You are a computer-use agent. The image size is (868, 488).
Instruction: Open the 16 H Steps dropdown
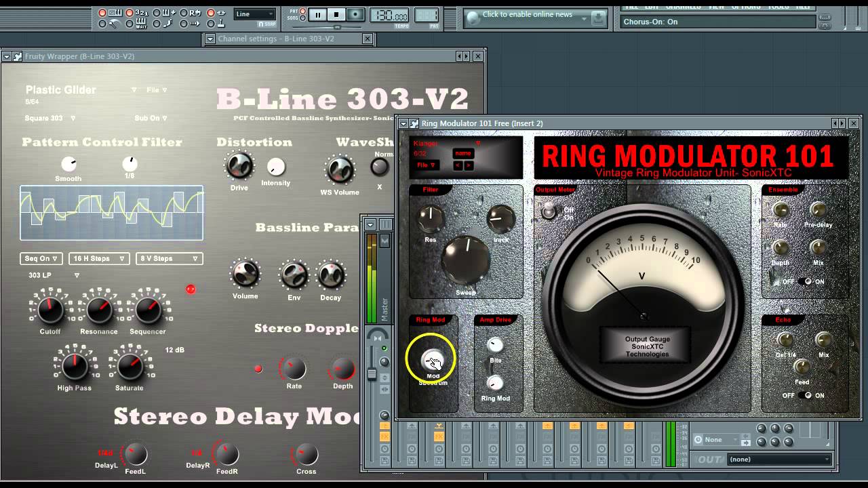[x=98, y=258]
